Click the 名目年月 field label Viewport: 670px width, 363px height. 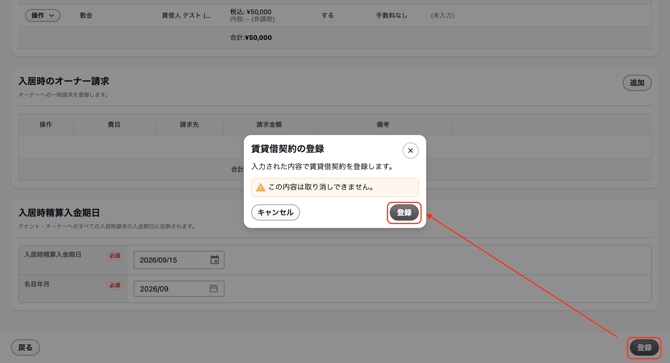click(37, 284)
